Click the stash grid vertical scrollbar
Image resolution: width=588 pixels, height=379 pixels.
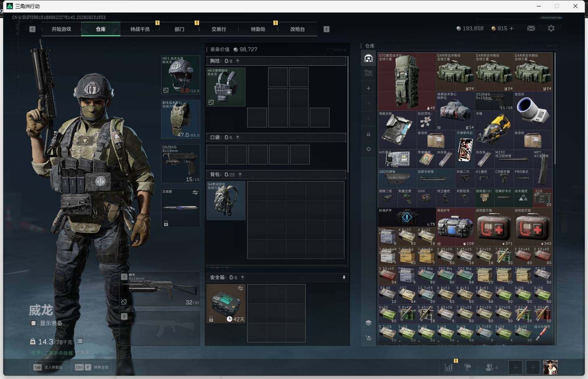[556, 108]
